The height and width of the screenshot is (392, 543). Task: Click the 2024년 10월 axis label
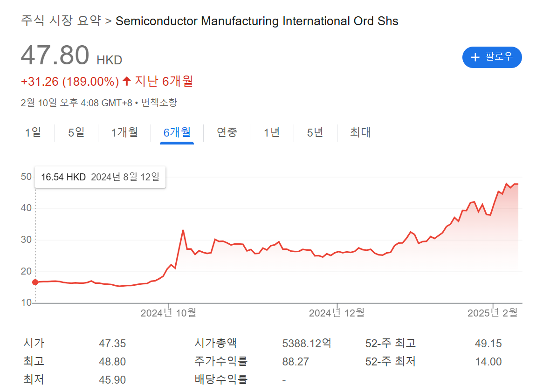168,313
